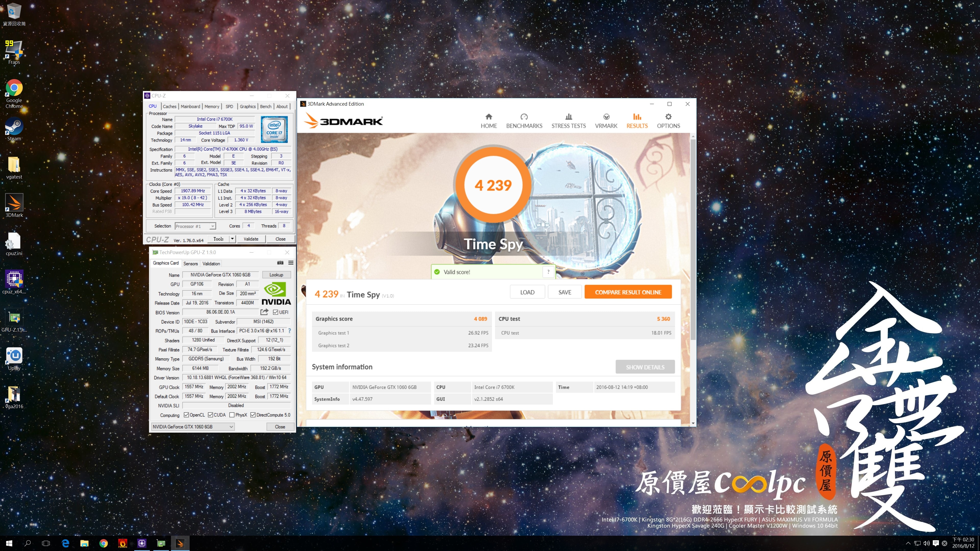Screen dimensions: 980x551
Task: Click Validate button in CPU-Z
Action: pyautogui.click(x=251, y=239)
